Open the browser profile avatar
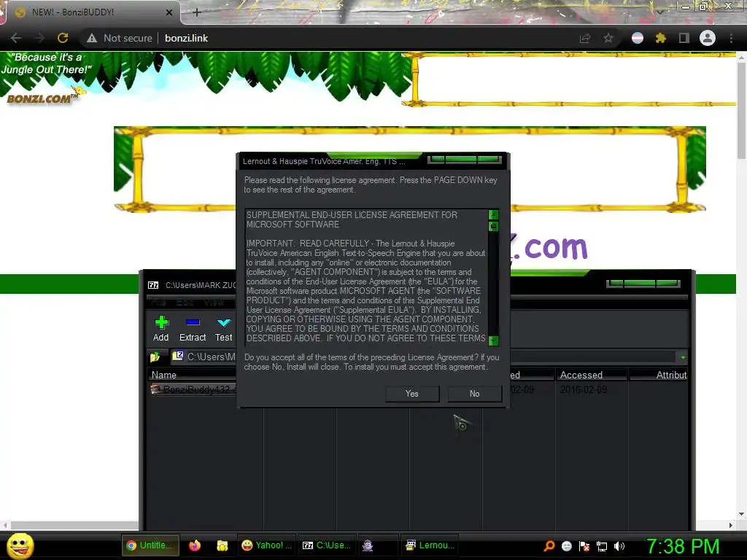Screen dimensions: 747x560 click(708, 38)
